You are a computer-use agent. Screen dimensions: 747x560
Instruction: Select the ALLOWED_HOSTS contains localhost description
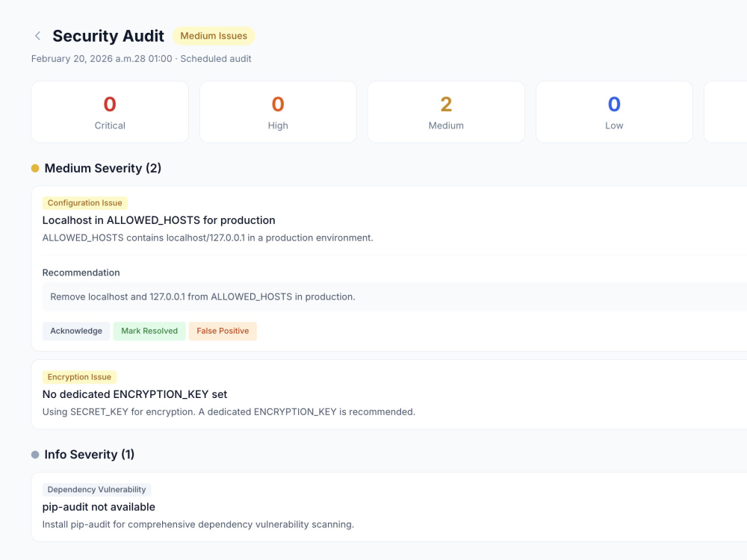point(208,237)
